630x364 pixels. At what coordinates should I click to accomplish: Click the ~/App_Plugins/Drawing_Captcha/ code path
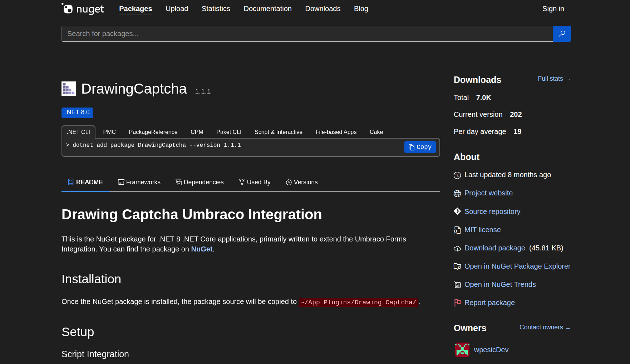tap(358, 302)
